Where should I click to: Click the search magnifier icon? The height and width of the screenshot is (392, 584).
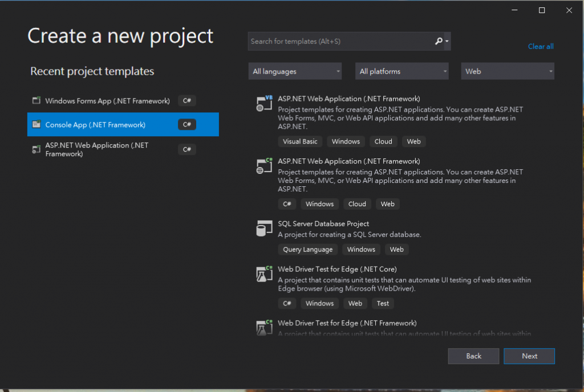(x=439, y=41)
